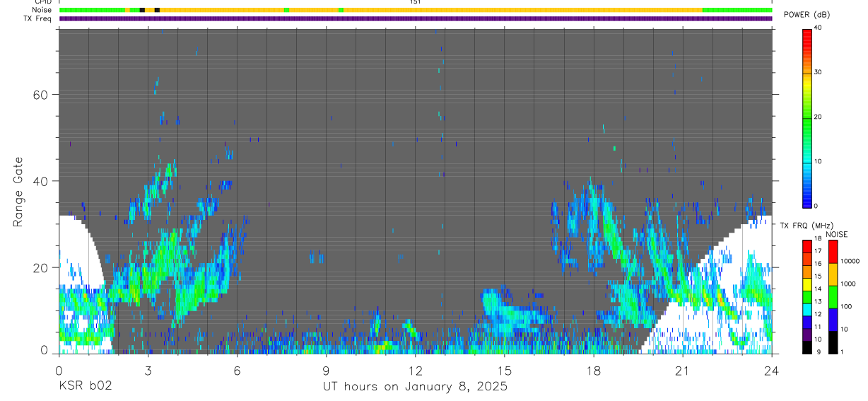Image resolution: width=868 pixels, height=401 pixels.
Task: Click the 'TX FRQ (MHz)' legend title
Action: coord(807,225)
